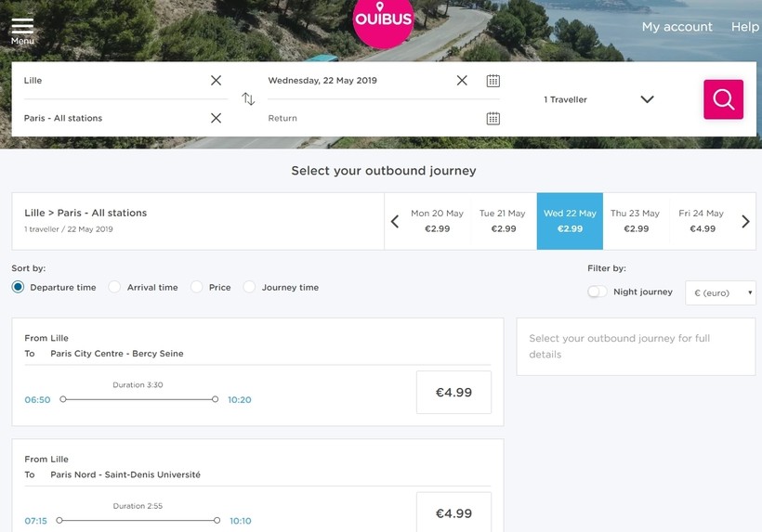Clear the Paris destination field
This screenshot has width=762, height=532.
point(216,118)
